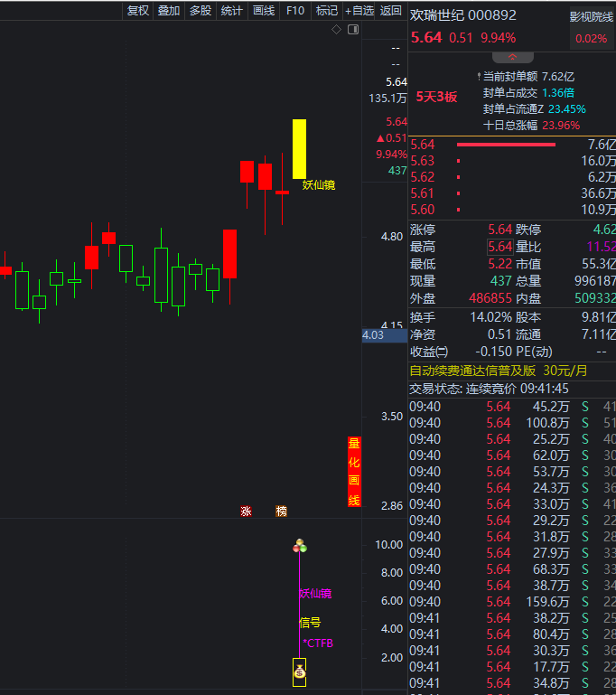Open the 影视院线 sector label
The height and width of the screenshot is (695, 616).
point(592,17)
